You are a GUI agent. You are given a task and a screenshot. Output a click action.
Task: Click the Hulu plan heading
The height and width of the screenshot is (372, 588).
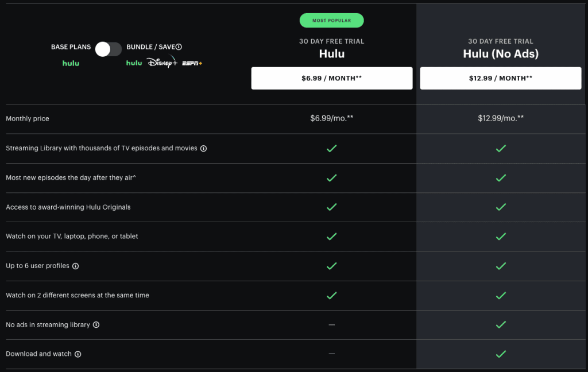(332, 53)
